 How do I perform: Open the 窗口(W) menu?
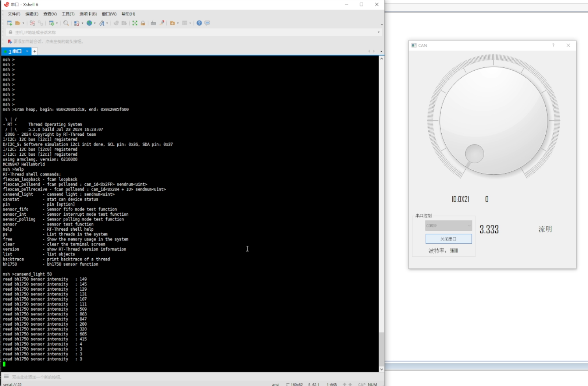click(109, 14)
